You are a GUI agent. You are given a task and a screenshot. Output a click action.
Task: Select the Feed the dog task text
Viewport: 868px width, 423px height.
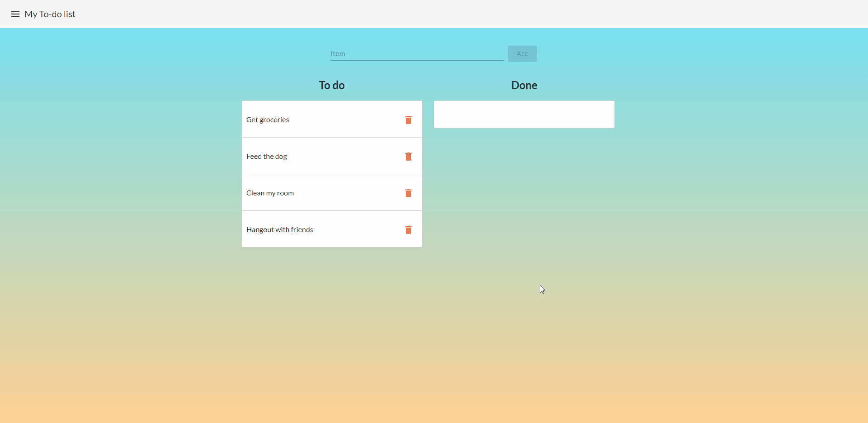click(x=267, y=157)
